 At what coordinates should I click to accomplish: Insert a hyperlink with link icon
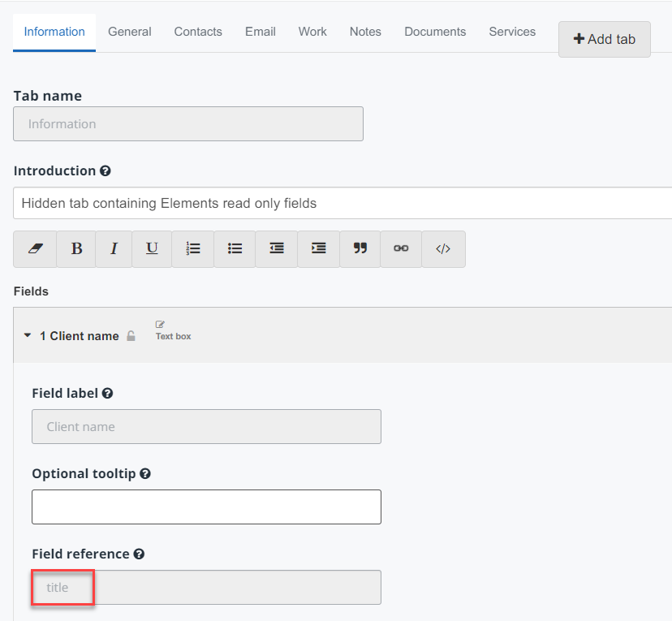pos(401,249)
